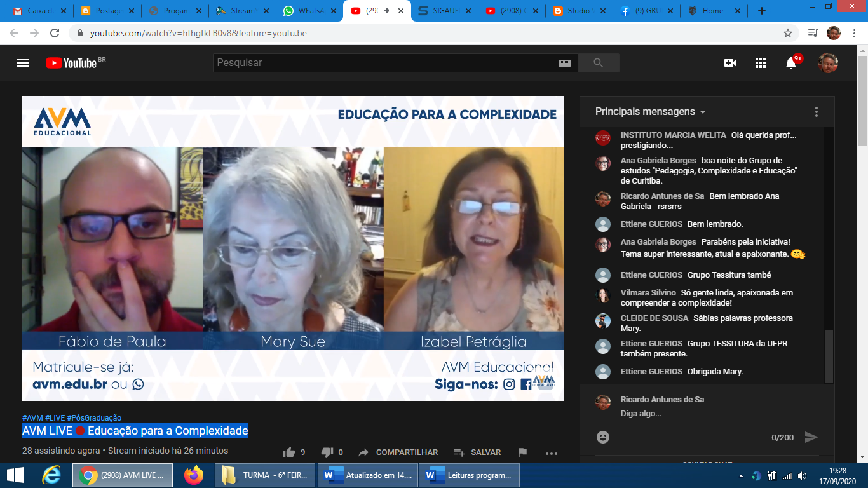Open the on-screen keyboard in search box
This screenshot has width=868, height=488.
point(564,63)
